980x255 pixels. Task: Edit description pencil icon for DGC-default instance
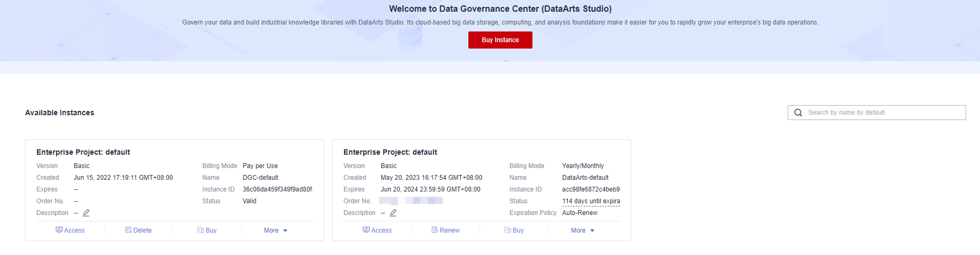(x=86, y=213)
